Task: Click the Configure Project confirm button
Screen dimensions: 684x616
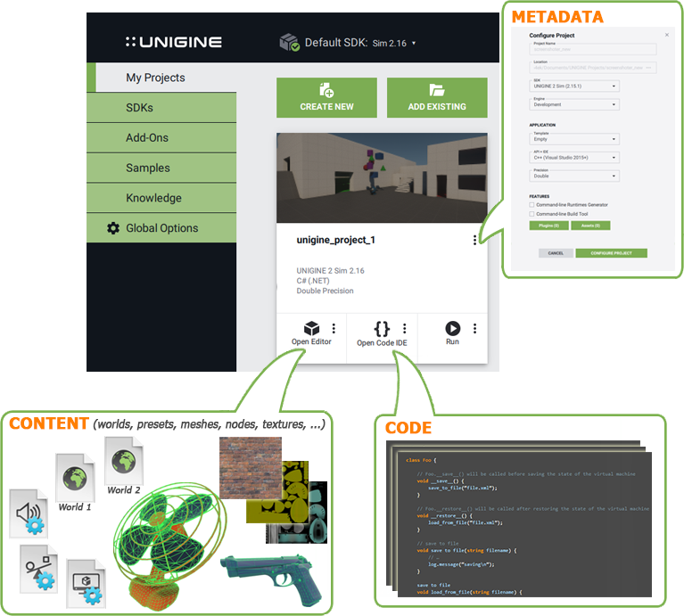Action: tap(611, 253)
